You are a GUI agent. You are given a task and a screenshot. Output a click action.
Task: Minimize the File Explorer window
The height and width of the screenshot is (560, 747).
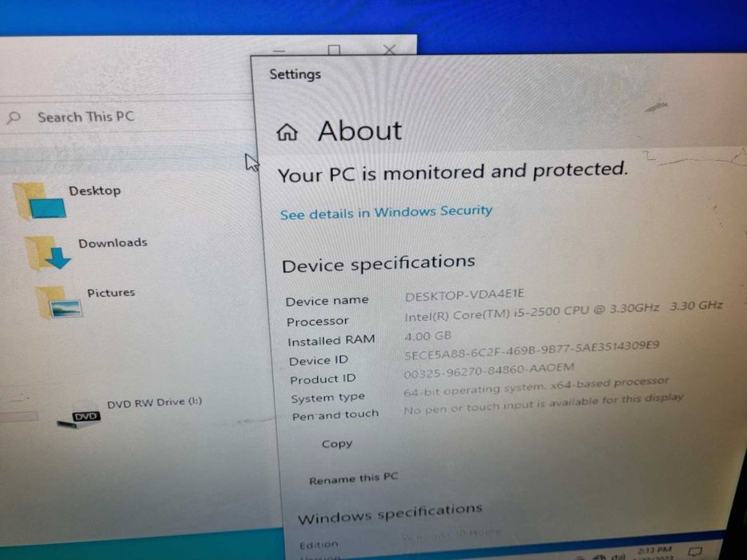click(x=279, y=50)
